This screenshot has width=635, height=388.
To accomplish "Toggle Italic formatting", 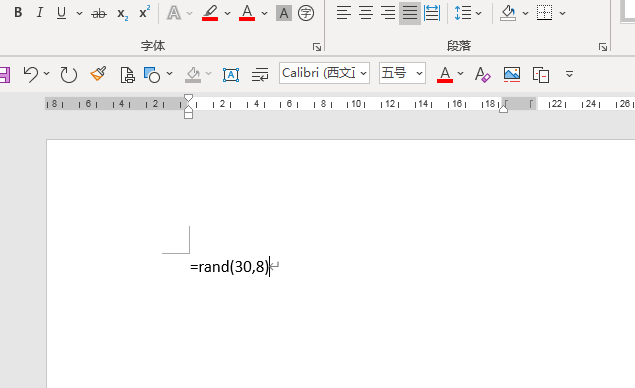I will [x=40, y=13].
